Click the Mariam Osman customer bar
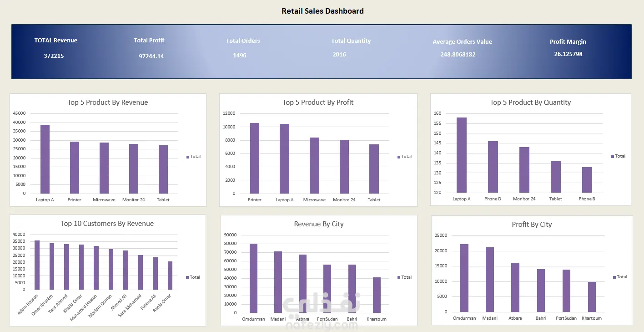Image resolution: width=644 pixels, height=332 pixels. coord(111,270)
